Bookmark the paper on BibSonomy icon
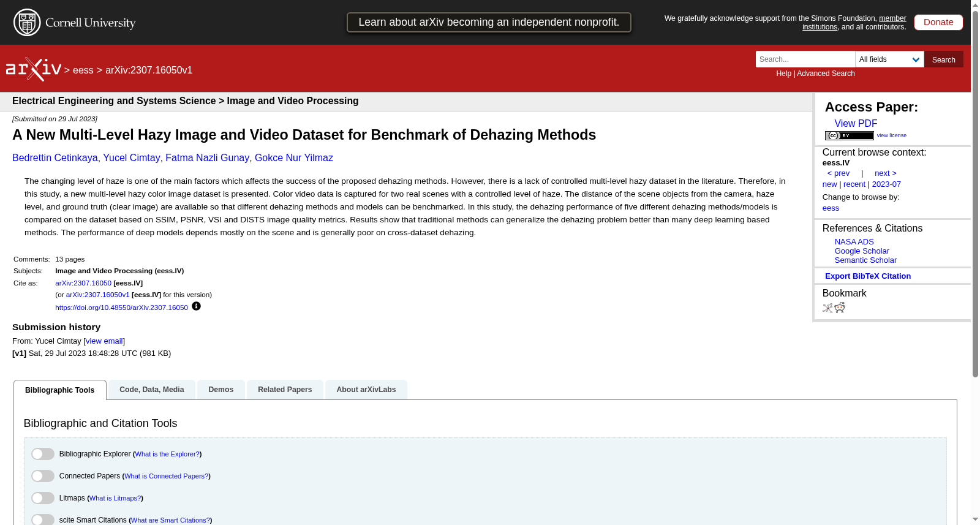Viewport: 980px width, 525px height. (x=827, y=308)
